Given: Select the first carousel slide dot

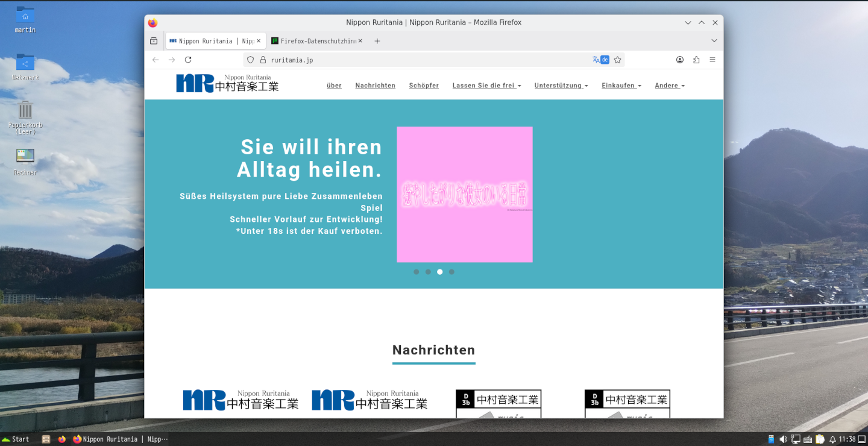Looking at the screenshot, I should coord(416,272).
